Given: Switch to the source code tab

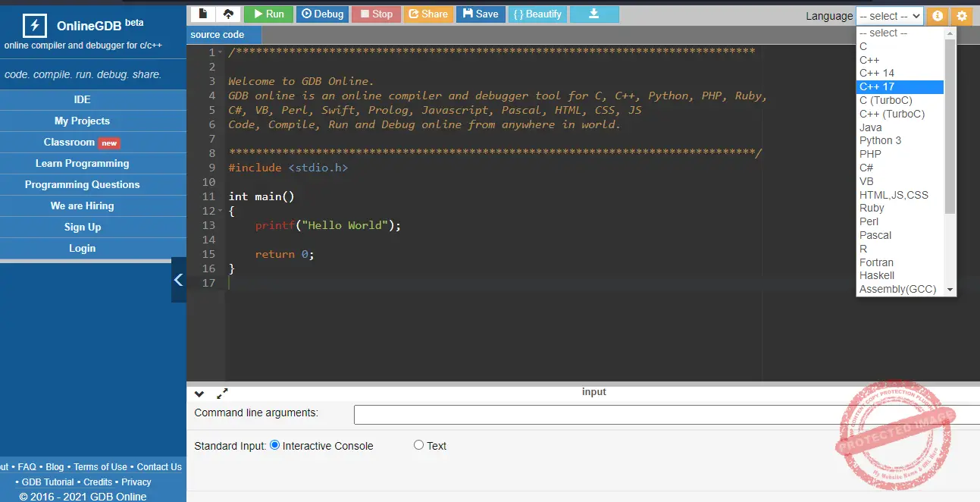Looking at the screenshot, I should point(224,35).
